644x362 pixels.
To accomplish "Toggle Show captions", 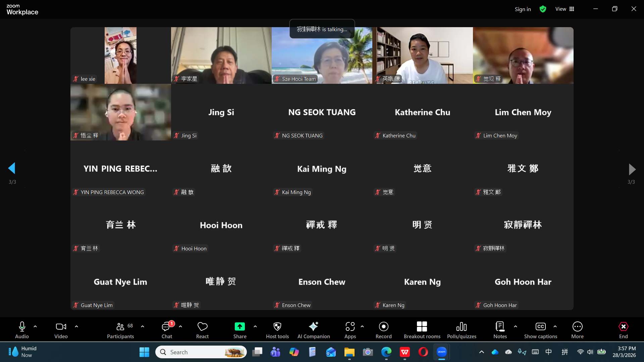I will 540,330.
